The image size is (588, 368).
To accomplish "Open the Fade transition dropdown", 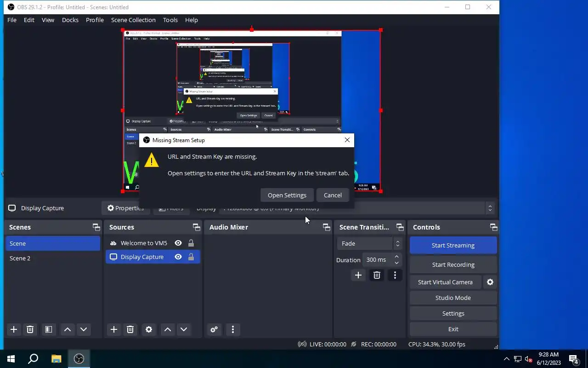I will (x=370, y=243).
